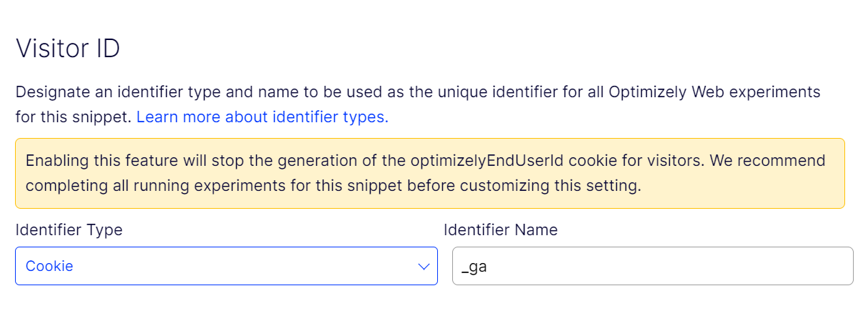Click the Identifier Type label
Image resolution: width=868 pixels, height=326 pixels.
pyautogui.click(x=69, y=229)
